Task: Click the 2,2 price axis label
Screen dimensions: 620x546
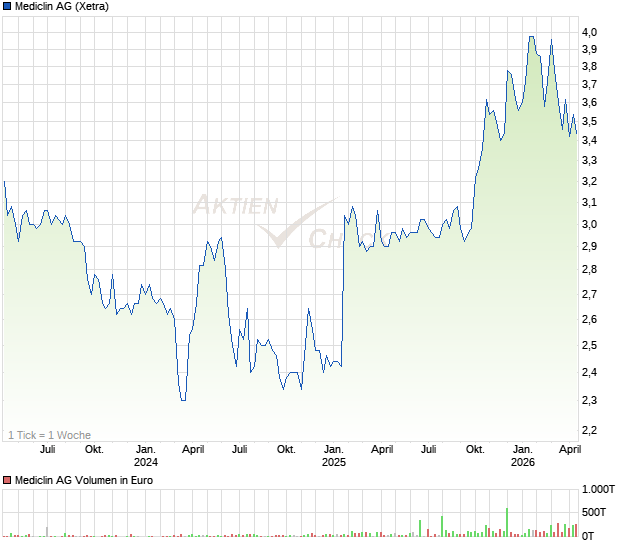Action: click(x=589, y=430)
